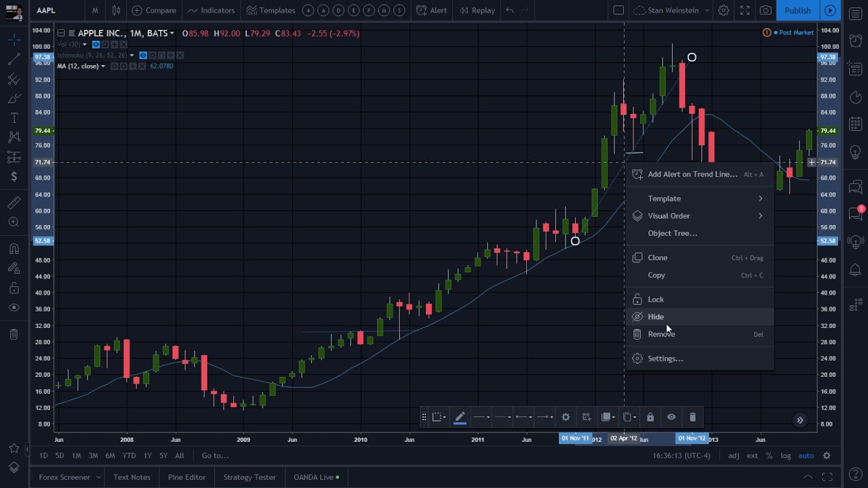Toggle magnet mode in left sidebar
This screenshot has height=488, width=868.
click(14, 249)
